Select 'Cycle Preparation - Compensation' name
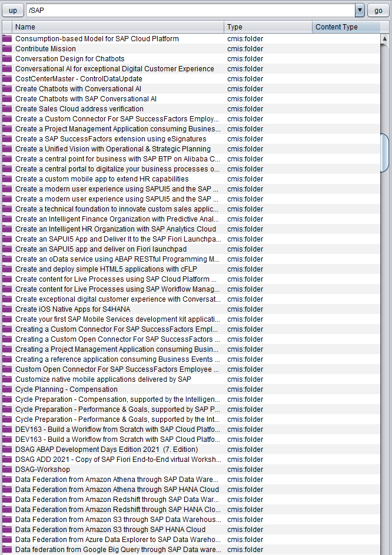The width and height of the screenshot is (392, 555). coord(118,399)
